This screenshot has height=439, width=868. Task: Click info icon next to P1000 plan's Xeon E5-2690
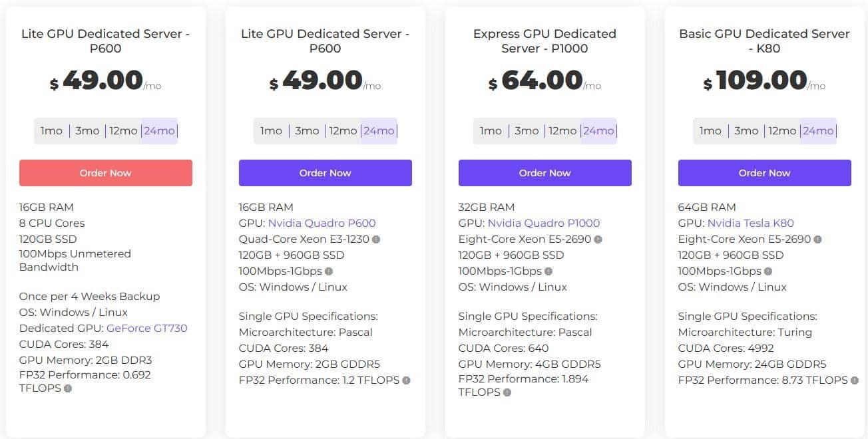(x=598, y=239)
